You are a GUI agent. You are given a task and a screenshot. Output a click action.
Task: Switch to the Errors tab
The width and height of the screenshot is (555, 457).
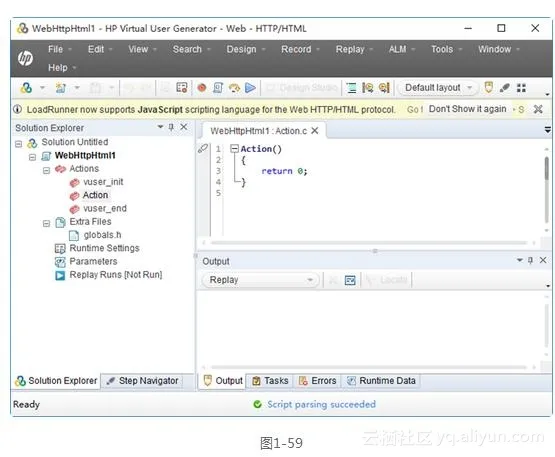coord(317,381)
